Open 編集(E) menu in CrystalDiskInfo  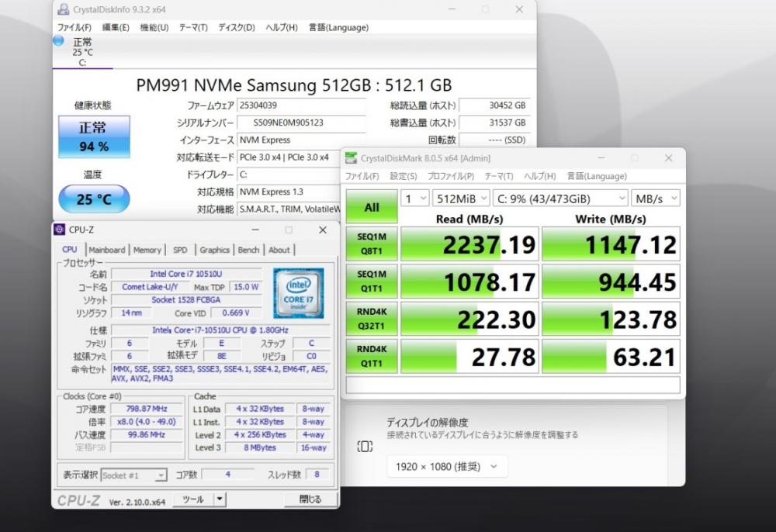116,28
